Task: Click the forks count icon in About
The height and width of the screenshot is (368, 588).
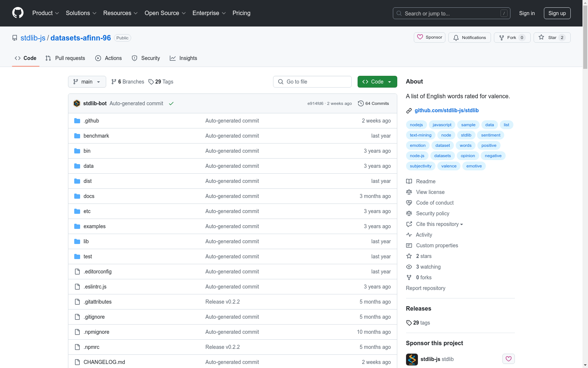Action: 409,277
